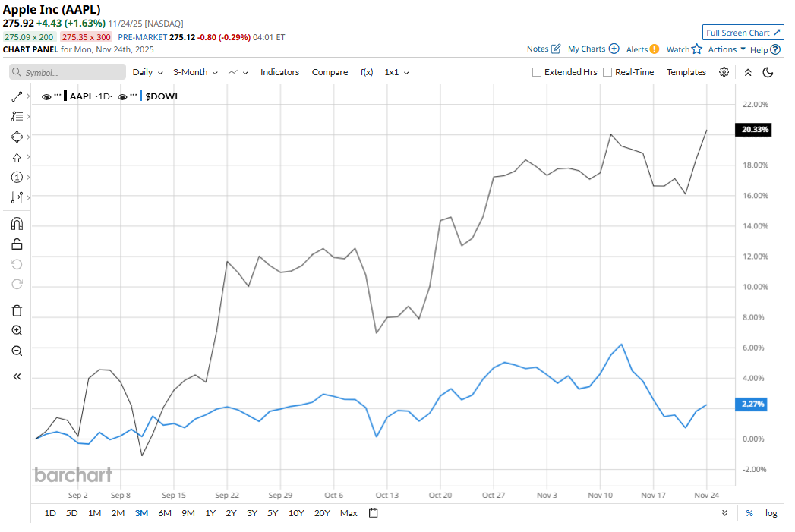The image size is (795, 532).
Task: Toggle AAPL series visibility eye
Action: coord(46,97)
